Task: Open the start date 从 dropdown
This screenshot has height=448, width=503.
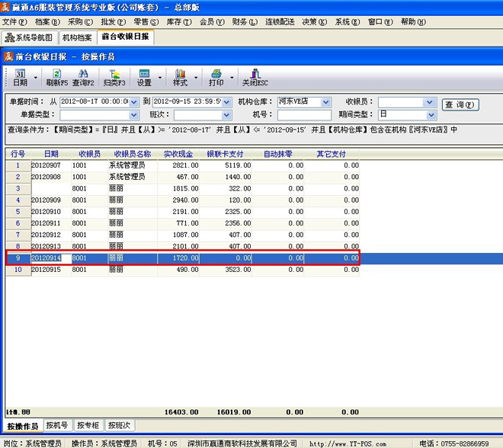Action: (x=134, y=102)
